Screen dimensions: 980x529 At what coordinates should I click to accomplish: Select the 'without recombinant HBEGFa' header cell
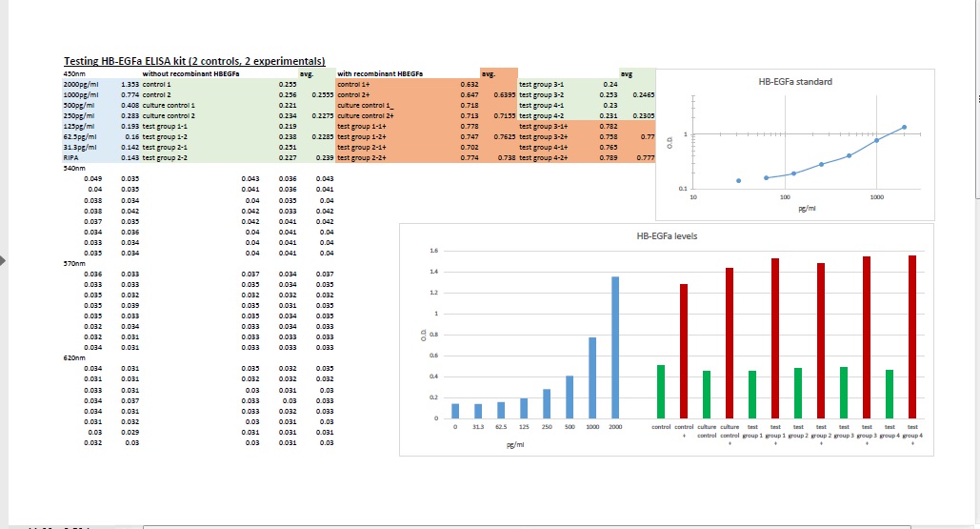tap(190, 73)
